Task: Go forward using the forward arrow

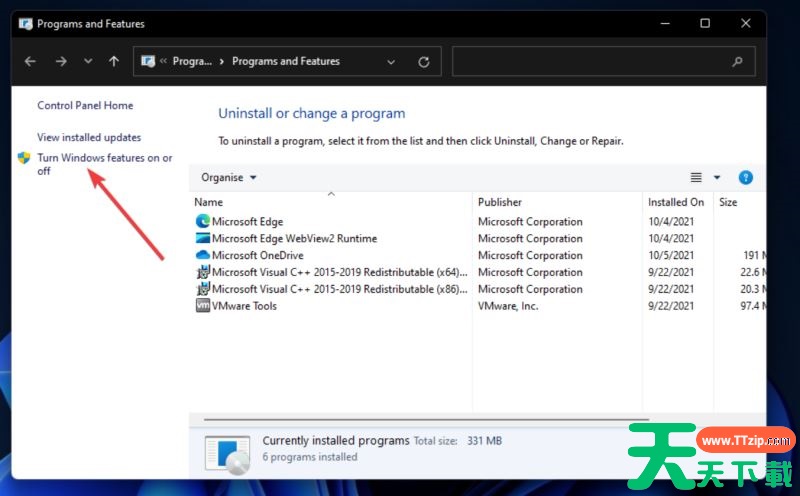Action: 61,62
